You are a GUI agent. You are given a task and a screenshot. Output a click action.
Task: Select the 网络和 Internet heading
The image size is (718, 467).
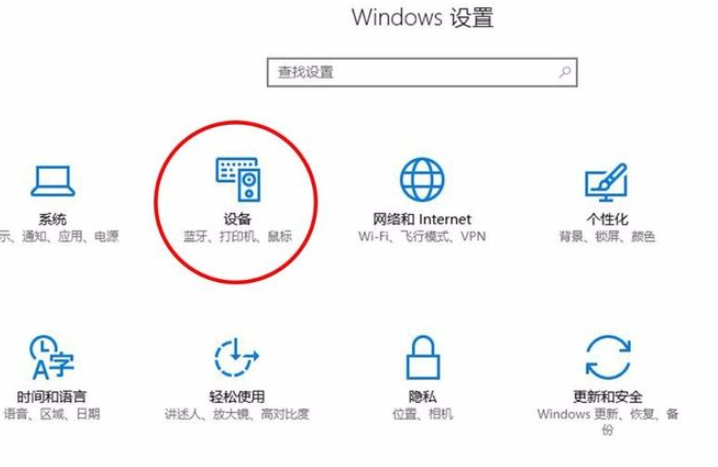click(x=422, y=219)
